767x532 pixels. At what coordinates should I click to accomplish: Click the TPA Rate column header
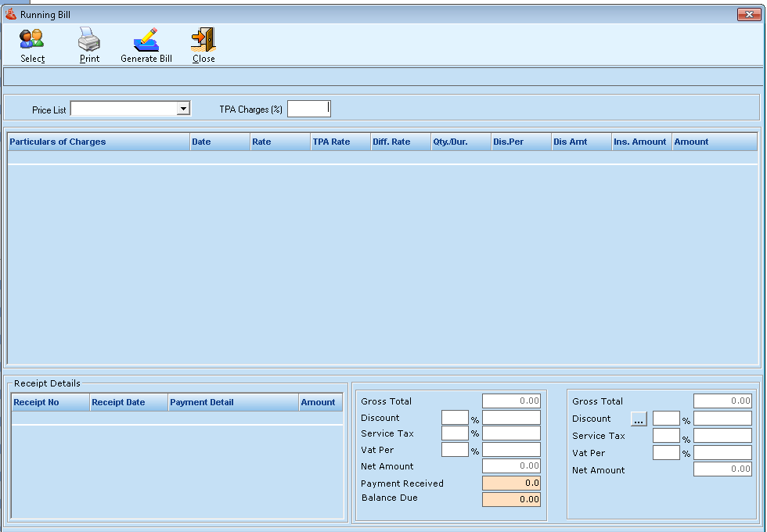coord(340,142)
